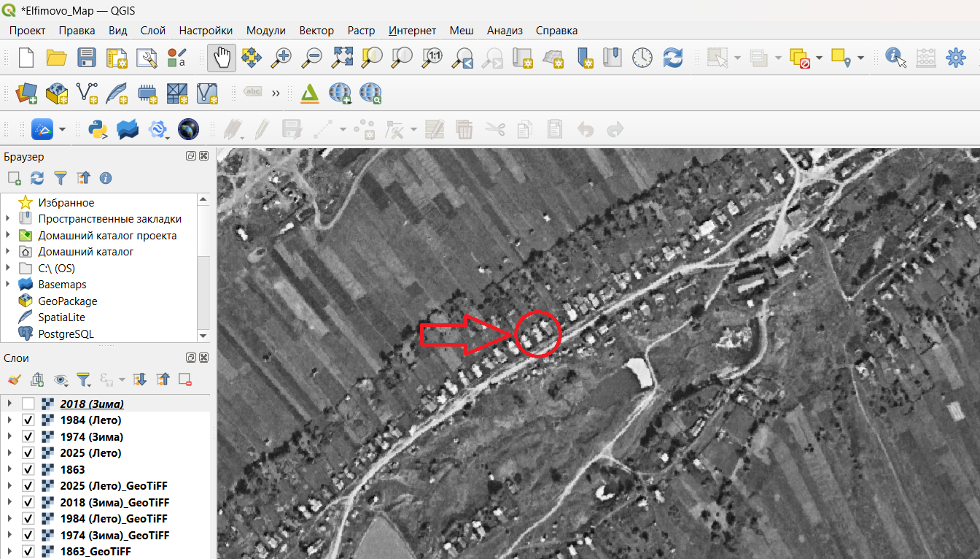Viewport: 980px width, 559px height.
Task: Click Add Layer icon in Browser panel
Action: (14, 178)
